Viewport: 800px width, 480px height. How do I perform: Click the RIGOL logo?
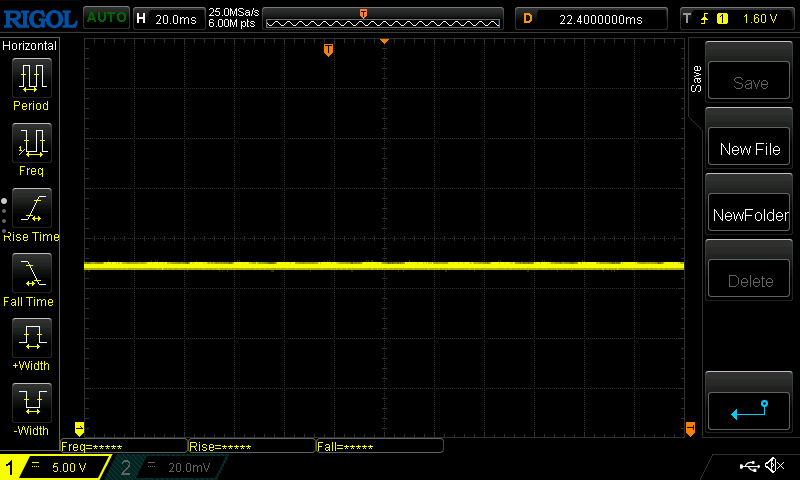(x=40, y=19)
